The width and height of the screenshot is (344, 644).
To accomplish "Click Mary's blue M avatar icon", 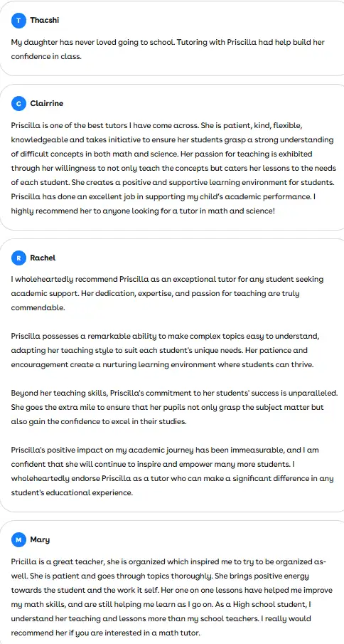I will pyautogui.click(x=18, y=540).
